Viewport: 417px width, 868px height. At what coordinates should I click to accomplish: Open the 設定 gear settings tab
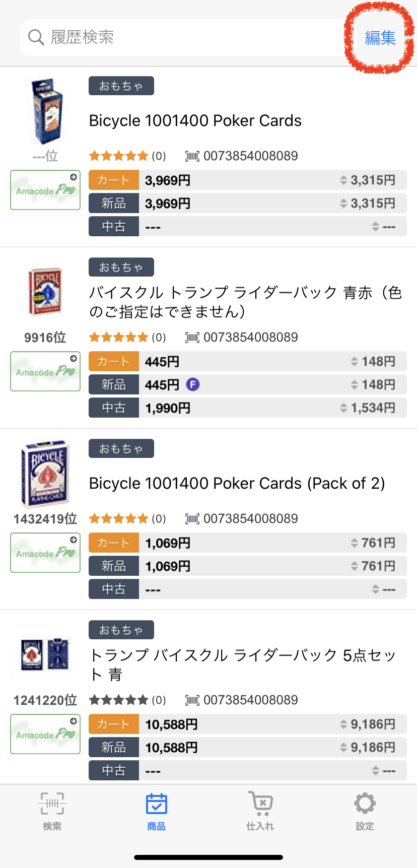[x=365, y=810]
